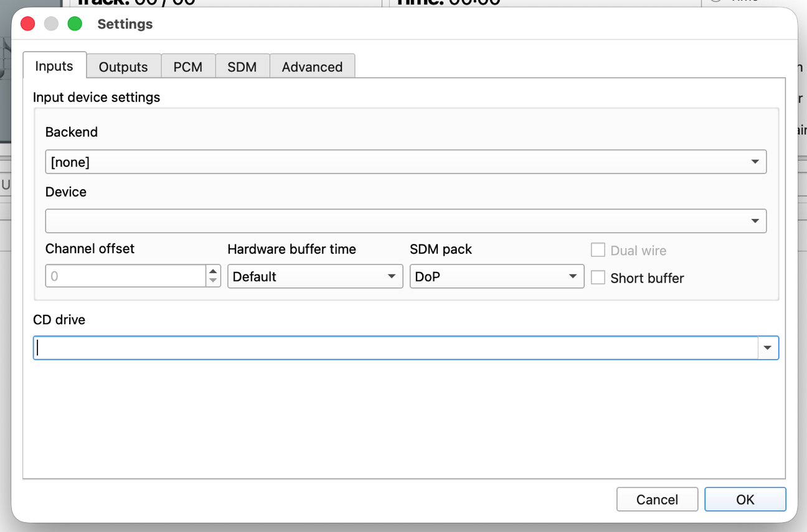
Task: Click the Channel offset number field
Action: [125, 276]
